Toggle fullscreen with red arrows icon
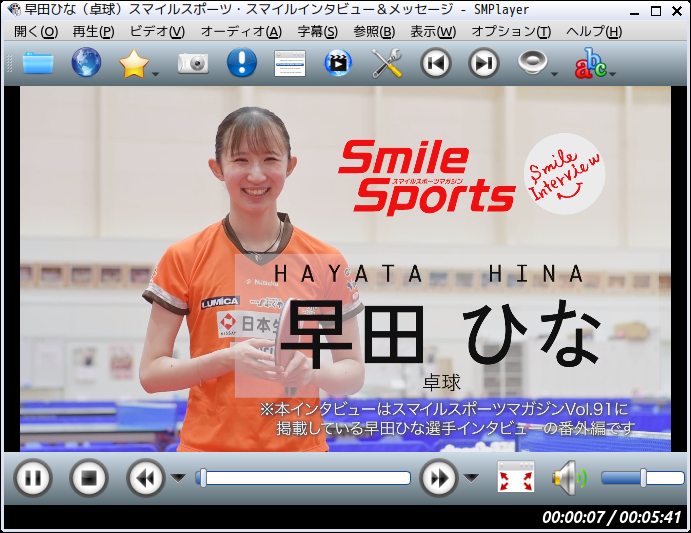Screen dimensions: 691x533 [x=516, y=477]
